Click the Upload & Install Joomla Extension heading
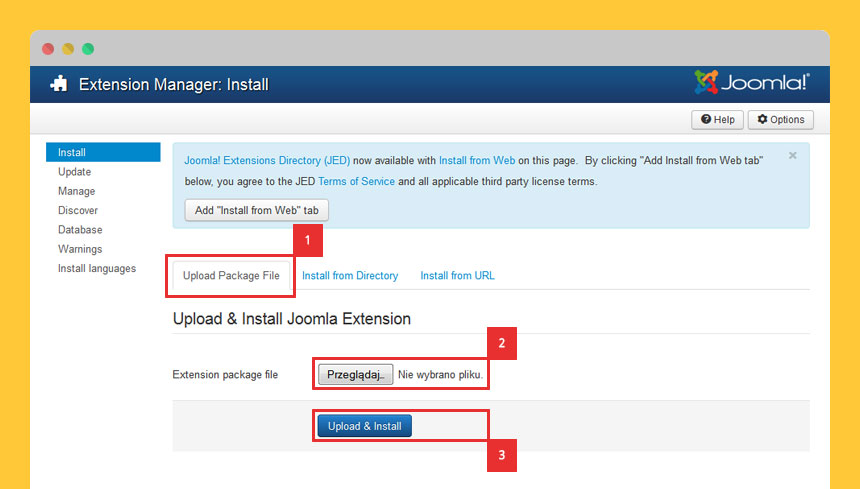Viewport: 860px width, 489px height. tap(292, 319)
